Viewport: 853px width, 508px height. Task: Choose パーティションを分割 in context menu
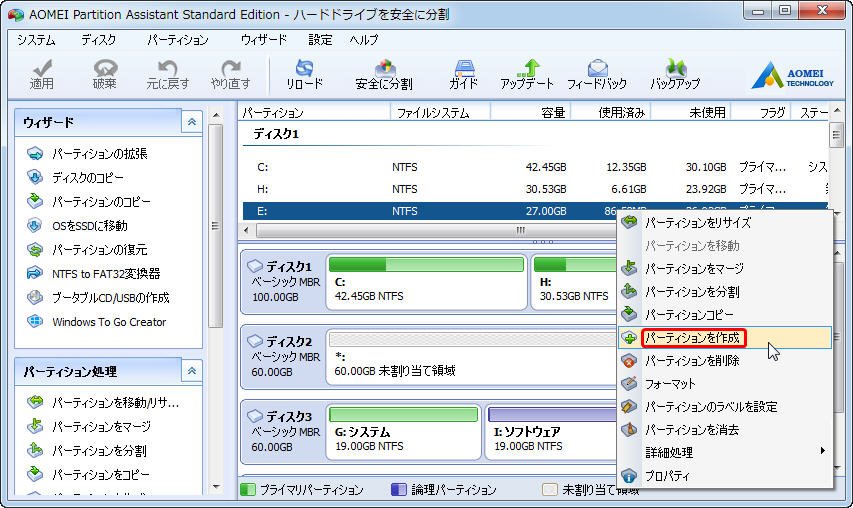[x=725, y=292]
